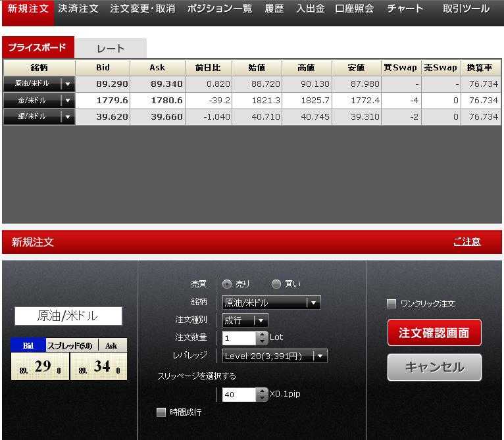The image size is (504, 440).
Task: Expand the 金/米ドル row dropdown arrow
Action: coord(68,101)
